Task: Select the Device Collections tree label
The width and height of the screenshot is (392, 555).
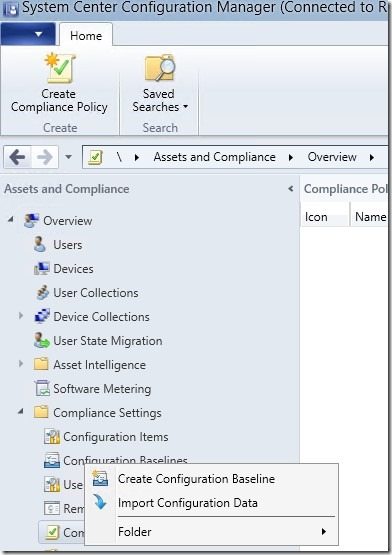Action: 101,316
